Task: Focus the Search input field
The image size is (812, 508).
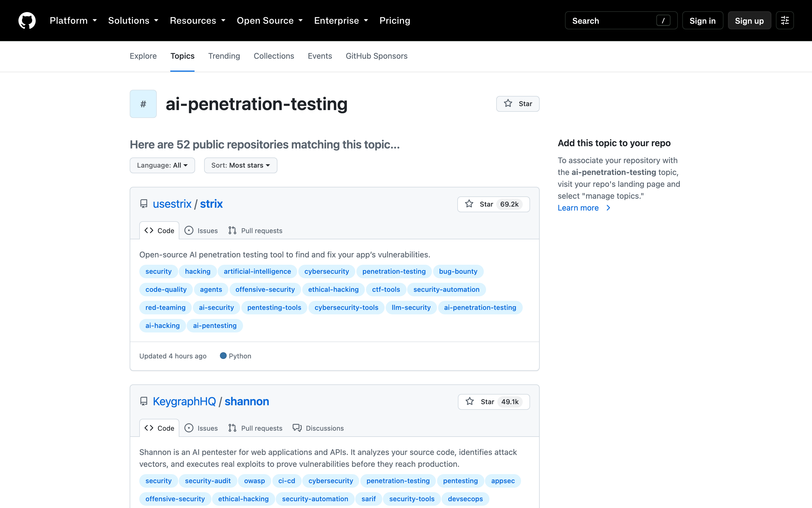Action: pos(621,21)
